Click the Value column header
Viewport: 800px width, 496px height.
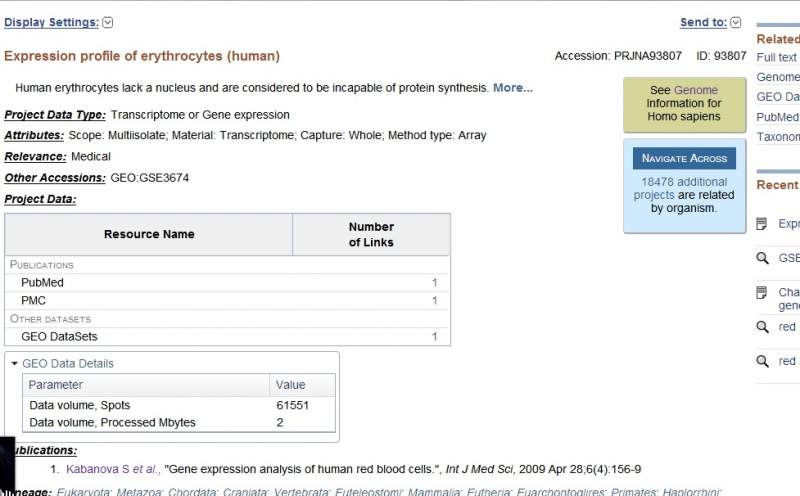pos(302,385)
